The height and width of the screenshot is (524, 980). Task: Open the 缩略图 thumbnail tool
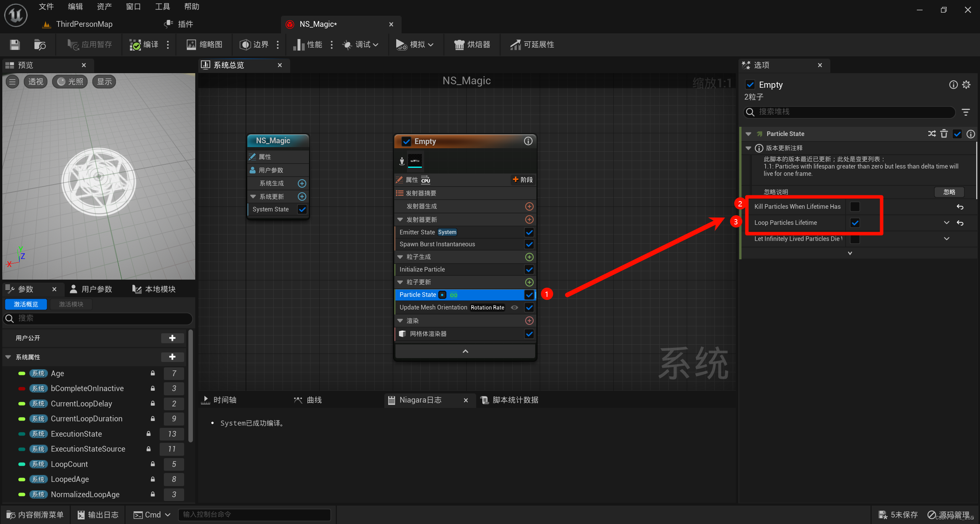(204, 45)
